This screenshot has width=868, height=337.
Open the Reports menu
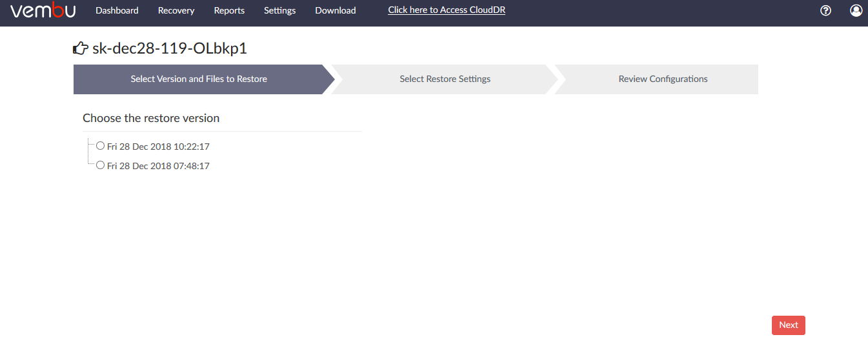pyautogui.click(x=229, y=10)
